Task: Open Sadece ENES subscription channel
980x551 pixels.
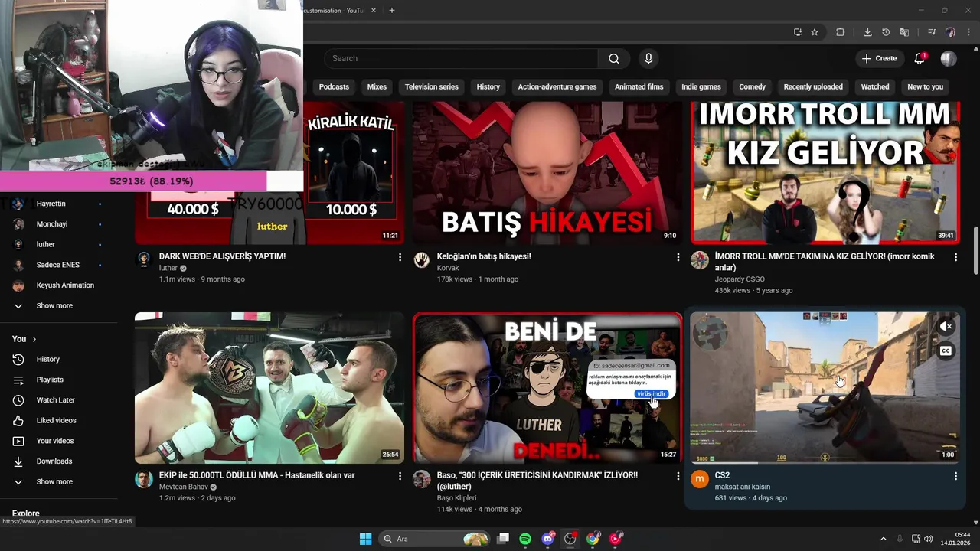Action: 57,265
